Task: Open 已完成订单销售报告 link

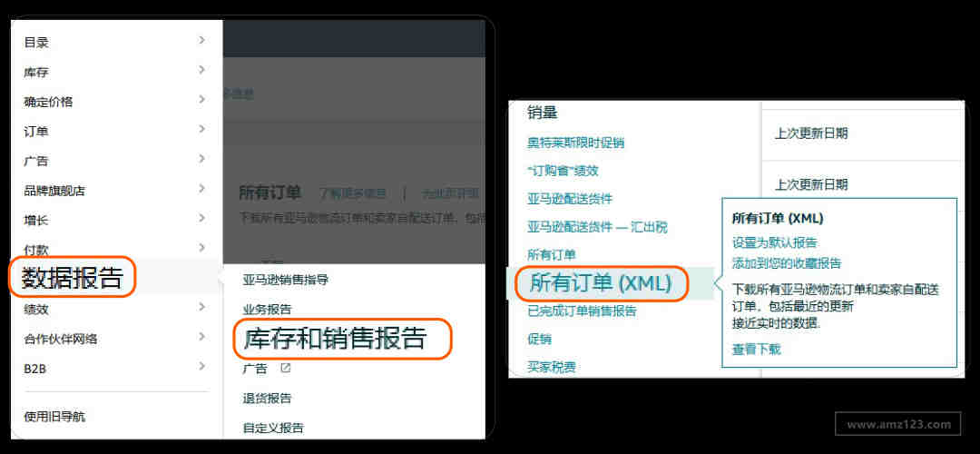Action: 582,311
